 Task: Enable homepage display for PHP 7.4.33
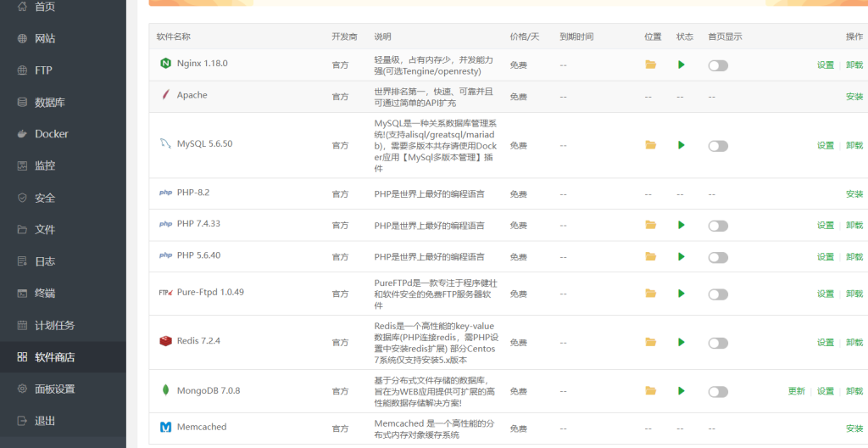point(718,226)
